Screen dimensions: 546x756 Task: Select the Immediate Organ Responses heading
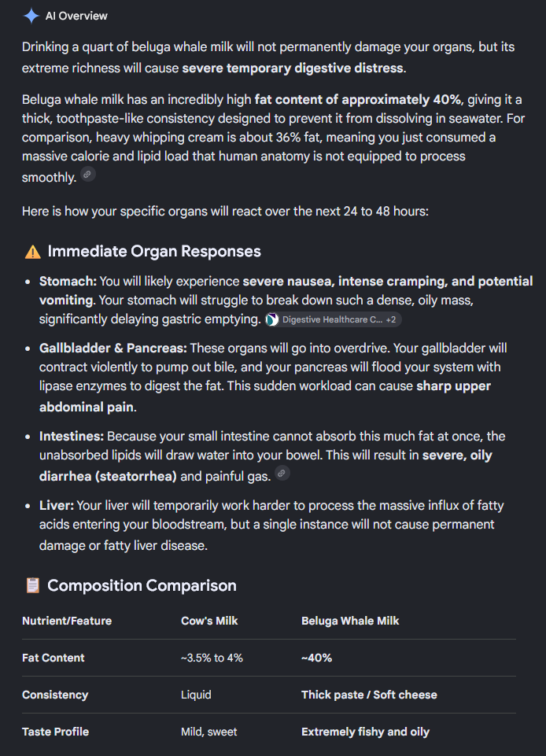154,251
